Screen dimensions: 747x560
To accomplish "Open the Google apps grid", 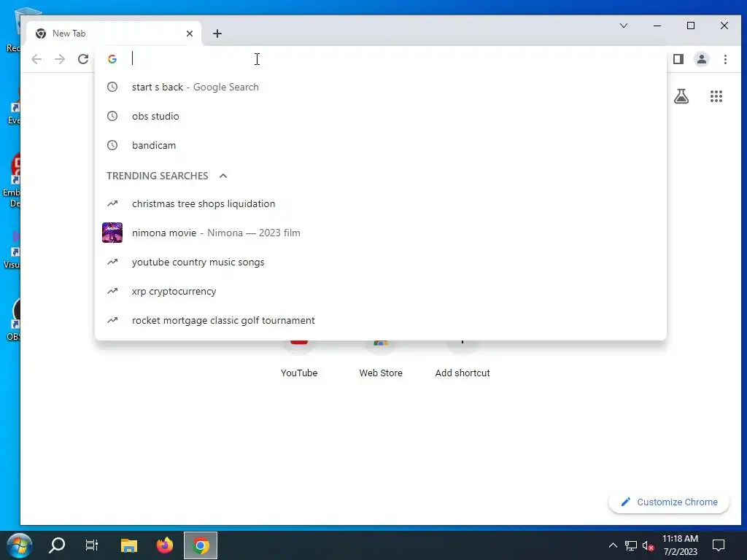I will (x=716, y=96).
